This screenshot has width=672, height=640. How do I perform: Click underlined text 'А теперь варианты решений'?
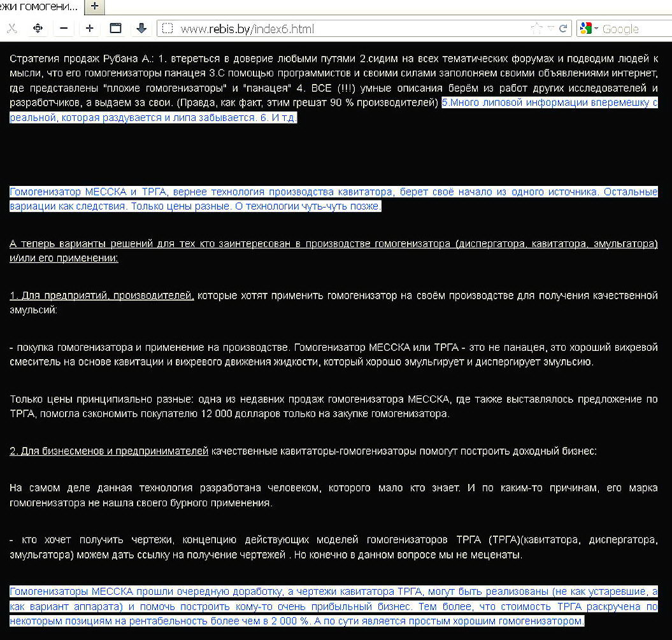pyautogui.click(x=80, y=244)
